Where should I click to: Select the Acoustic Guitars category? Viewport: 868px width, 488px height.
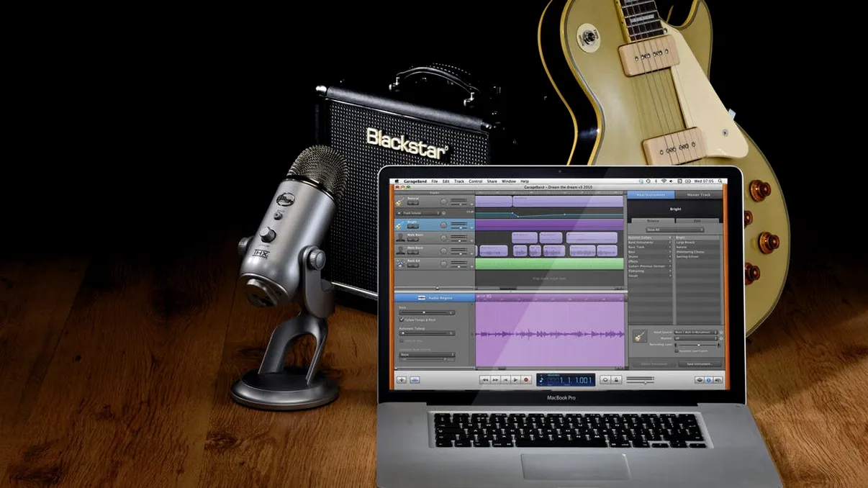650,238
